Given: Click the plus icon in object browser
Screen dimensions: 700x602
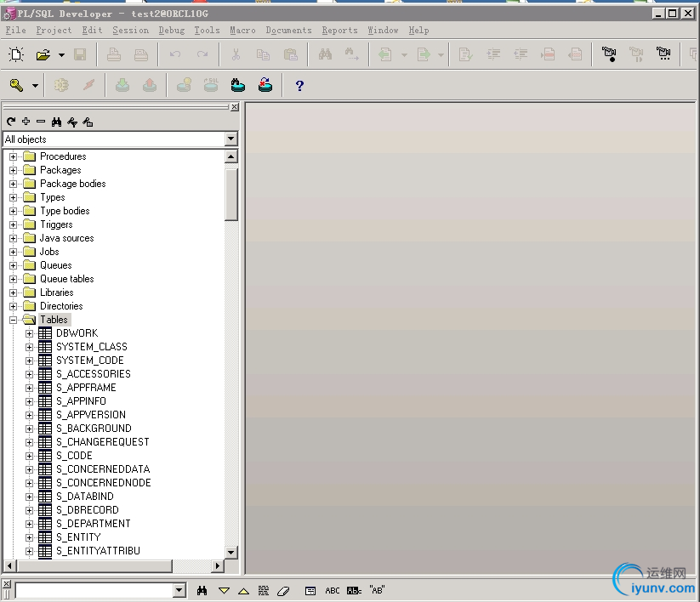Looking at the screenshot, I should tap(26, 122).
